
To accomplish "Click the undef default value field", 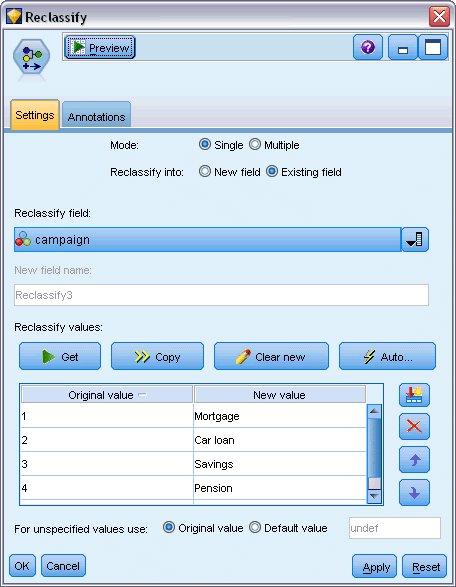I will (395, 528).
